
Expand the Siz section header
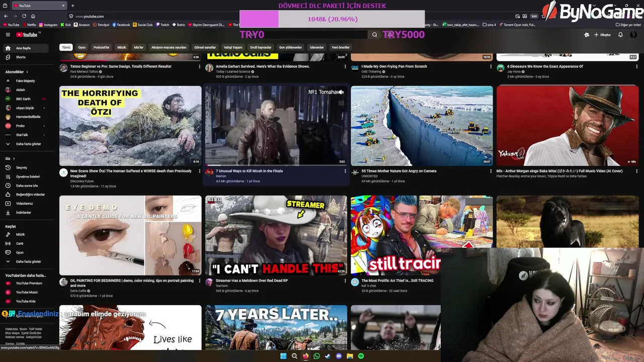pyautogui.click(x=10, y=158)
